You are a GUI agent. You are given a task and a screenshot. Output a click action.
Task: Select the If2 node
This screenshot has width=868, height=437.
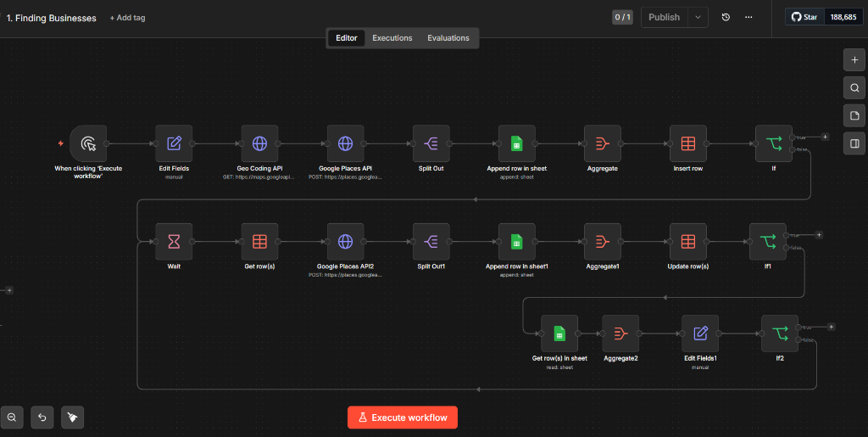click(x=780, y=333)
